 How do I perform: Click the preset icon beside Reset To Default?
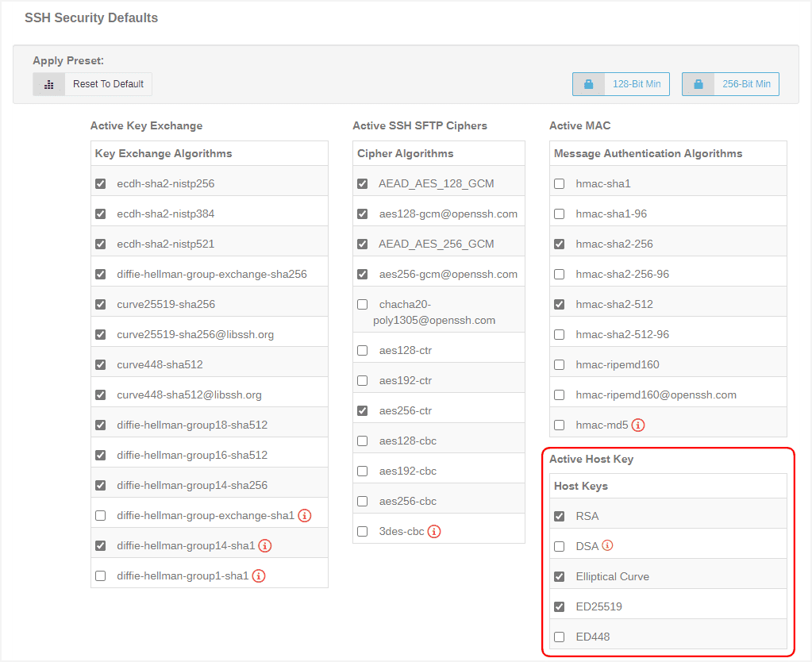48,83
